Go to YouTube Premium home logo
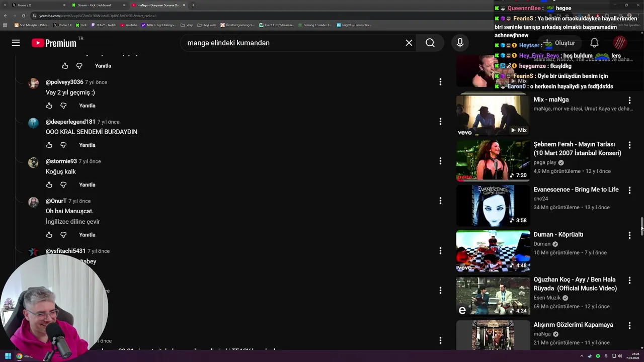This screenshot has height=362, width=644. (x=54, y=43)
